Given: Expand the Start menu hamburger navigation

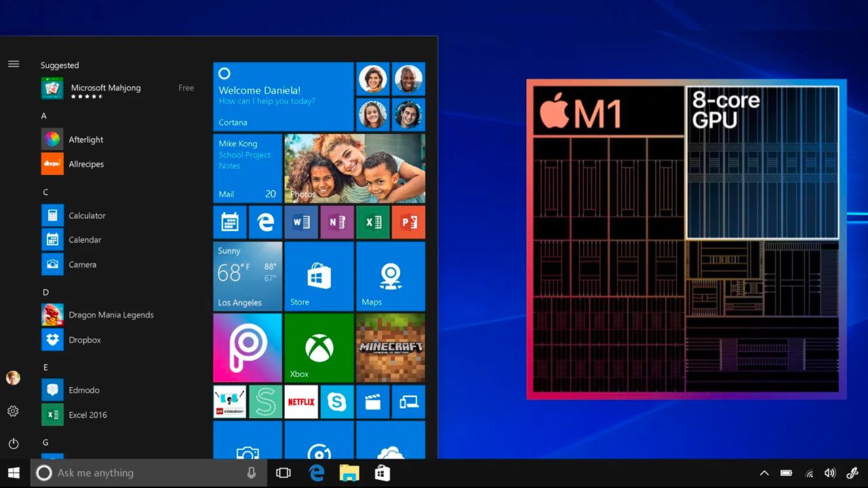Looking at the screenshot, I should tap(14, 64).
